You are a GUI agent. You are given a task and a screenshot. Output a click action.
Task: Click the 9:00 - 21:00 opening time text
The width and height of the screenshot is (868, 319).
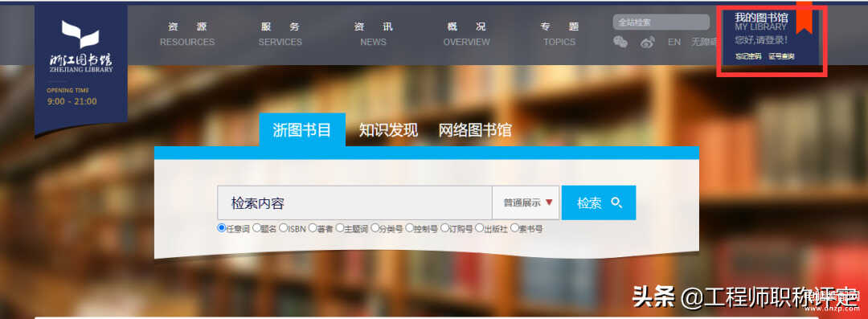point(72,101)
